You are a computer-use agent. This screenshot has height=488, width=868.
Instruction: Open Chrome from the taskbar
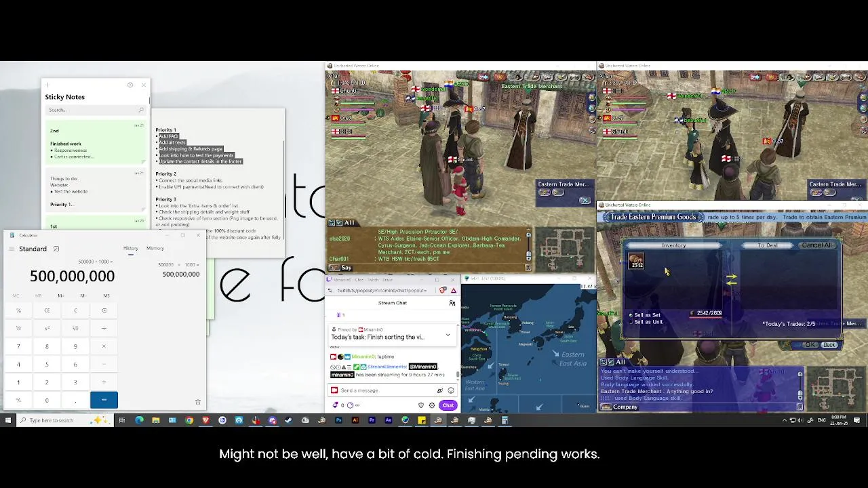point(189,420)
